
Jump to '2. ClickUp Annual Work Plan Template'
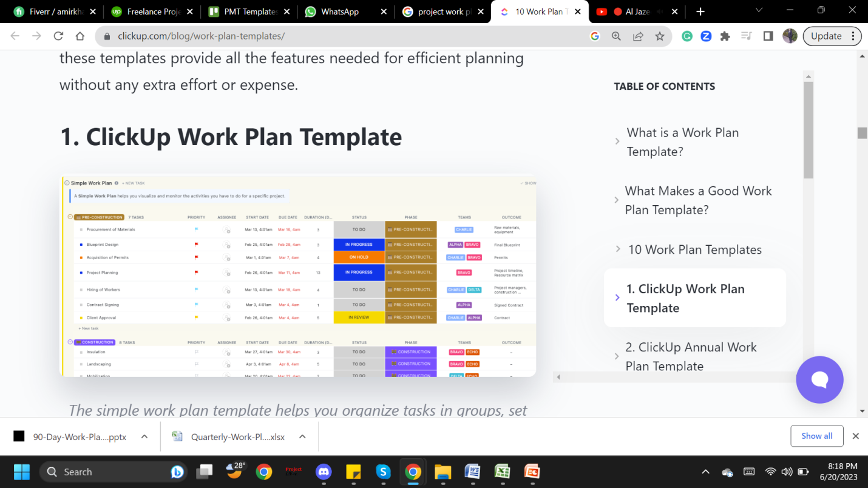(691, 356)
